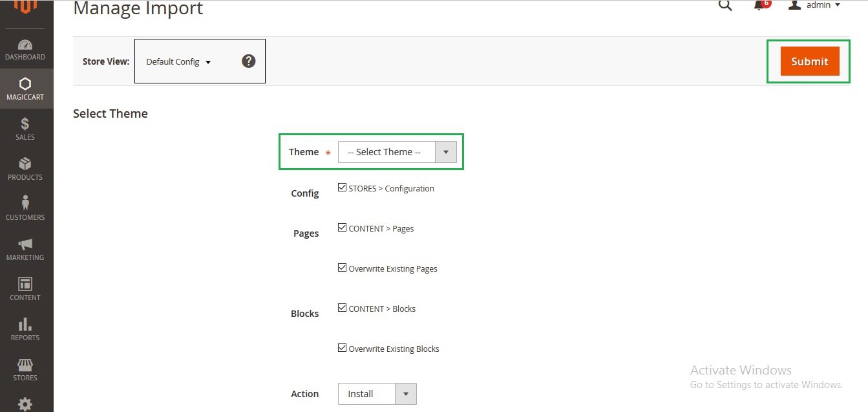Toggle Overwrite Existing Pages checkbox
Image resolution: width=868 pixels, height=412 pixels.
(343, 268)
